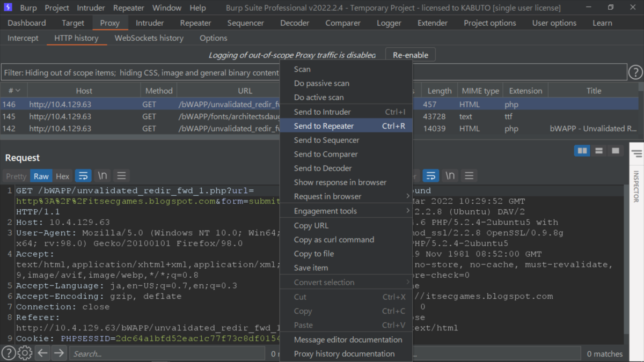Select Scan in context menu
Screen dimensions: 644x362
pos(346,69)
